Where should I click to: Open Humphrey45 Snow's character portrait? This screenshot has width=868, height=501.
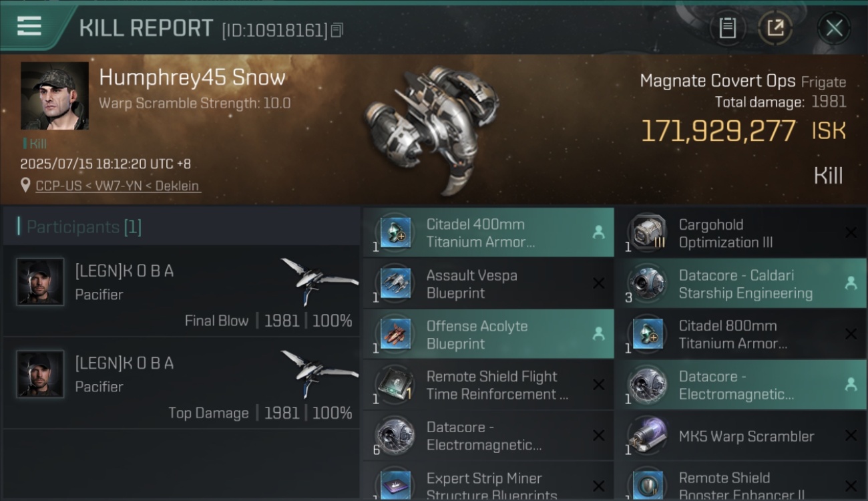pyautogui.click(x=55, y=96)
